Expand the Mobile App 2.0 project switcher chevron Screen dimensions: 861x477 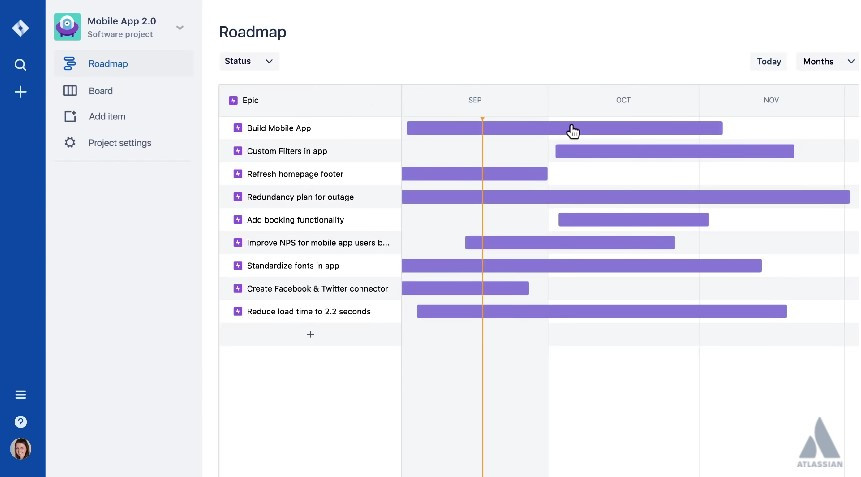pyautogui.click(x=180, y=27)
